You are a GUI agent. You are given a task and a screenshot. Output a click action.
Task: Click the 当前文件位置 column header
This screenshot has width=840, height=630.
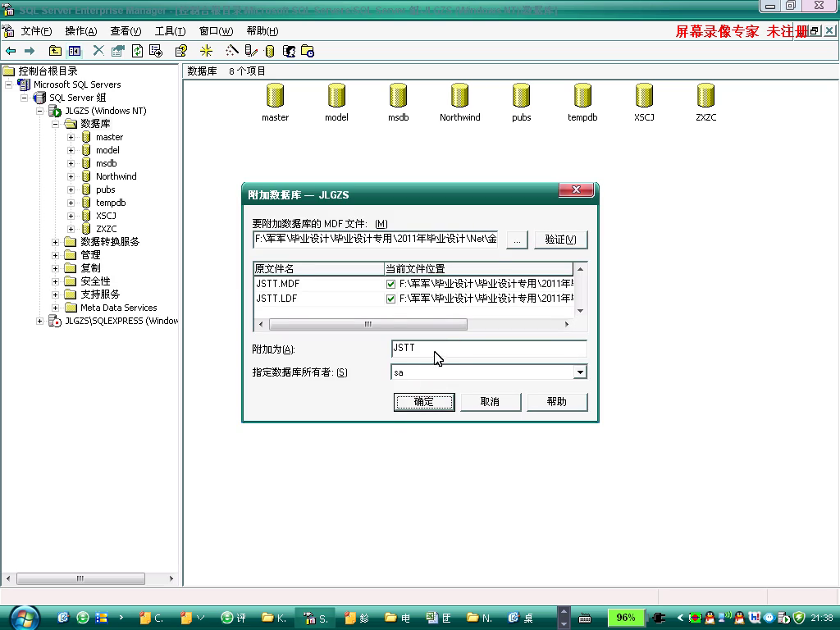tap(478, 268)
